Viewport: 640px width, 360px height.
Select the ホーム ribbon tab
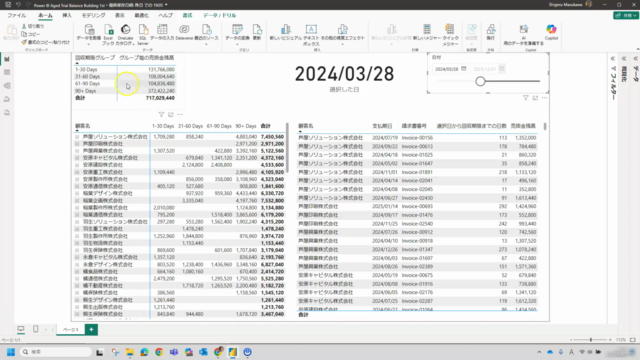[45, 16]
